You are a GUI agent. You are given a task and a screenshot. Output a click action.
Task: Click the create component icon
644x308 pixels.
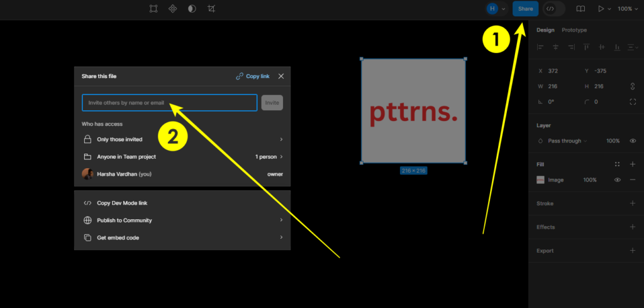(x=172, y=9)
